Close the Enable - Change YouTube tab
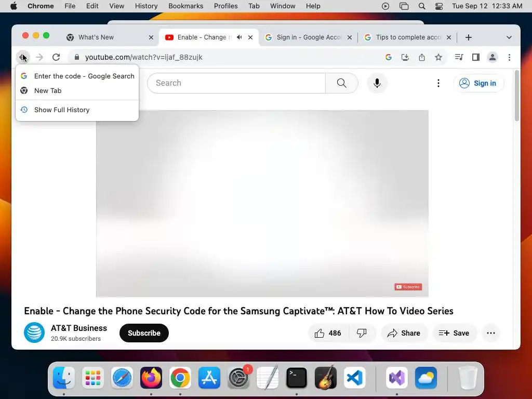The width and height of the screenshot is (532, 399). click(x=250, y=37)
